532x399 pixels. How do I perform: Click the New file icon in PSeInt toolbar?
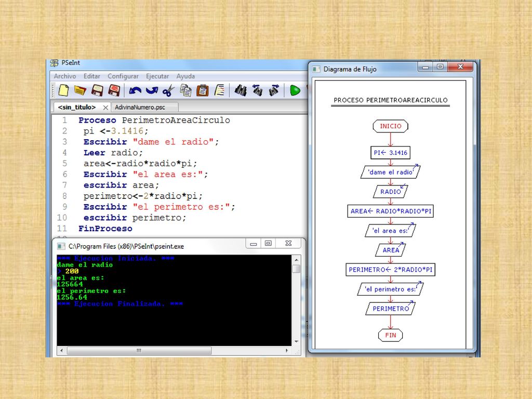[x=63, y=90]
